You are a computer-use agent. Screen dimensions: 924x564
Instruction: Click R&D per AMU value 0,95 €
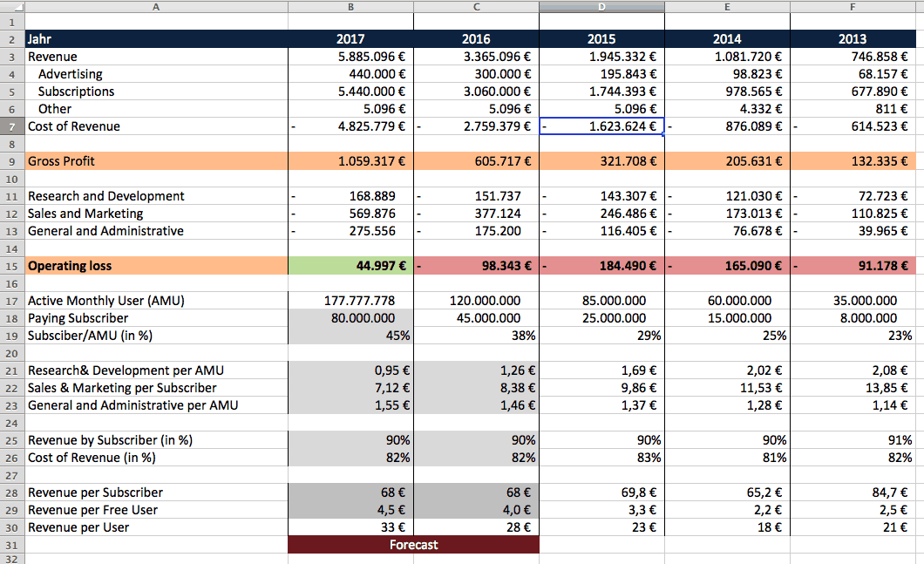[x=350, y=370]
